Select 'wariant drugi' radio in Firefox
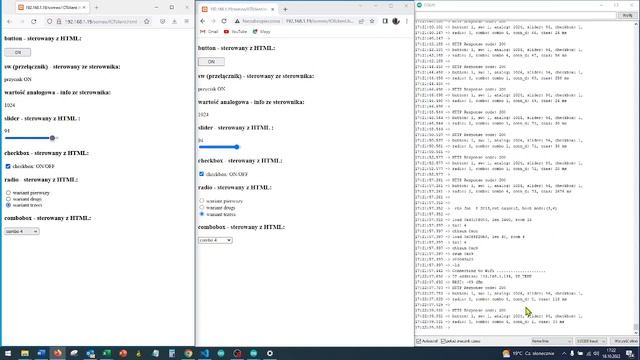Image resolution: width=640 pixels, height=360 pixels. pyautogui.click(x=8, y=199)
